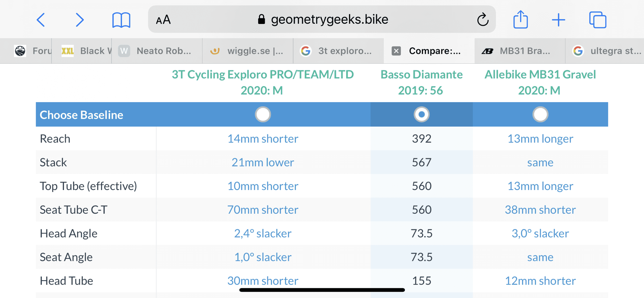Close the Compare tab with X icon
This screenshot has width=644, height=298.
396,51
